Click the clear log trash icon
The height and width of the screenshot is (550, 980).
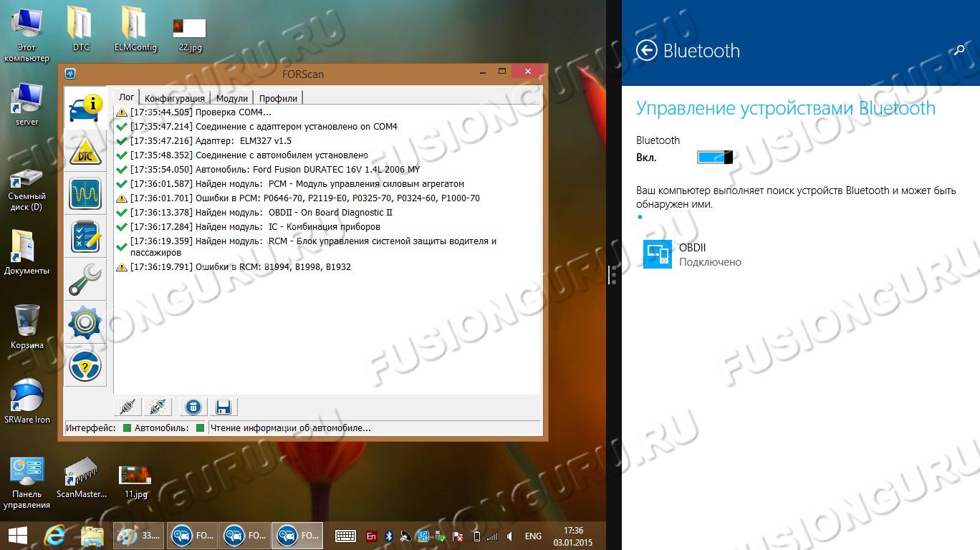[x=193, y=407]
